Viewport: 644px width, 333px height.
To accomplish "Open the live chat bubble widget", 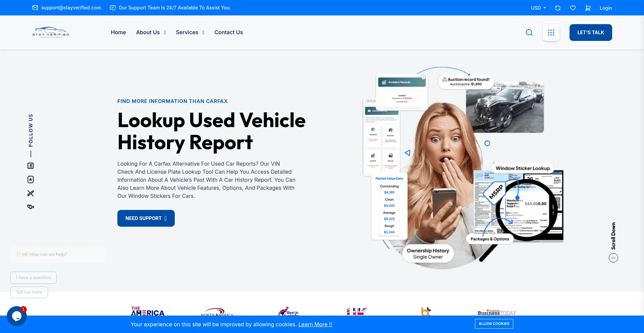I will (x=16, y=316).
